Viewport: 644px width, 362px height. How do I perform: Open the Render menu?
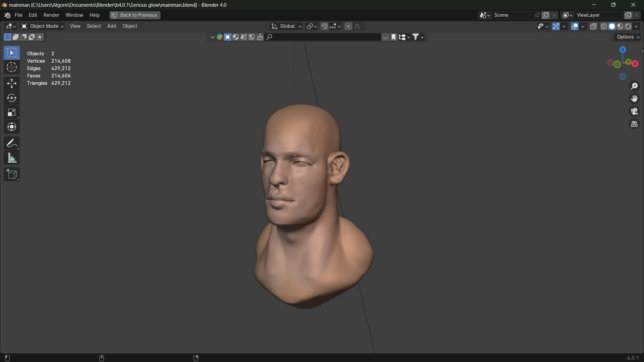pyautogui.click(x=51, y=15)
